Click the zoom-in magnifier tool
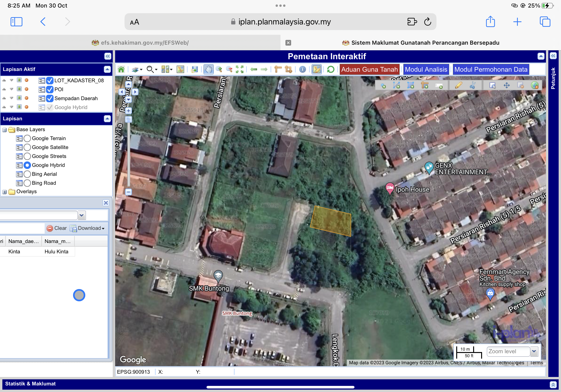 tap(219, 69)
